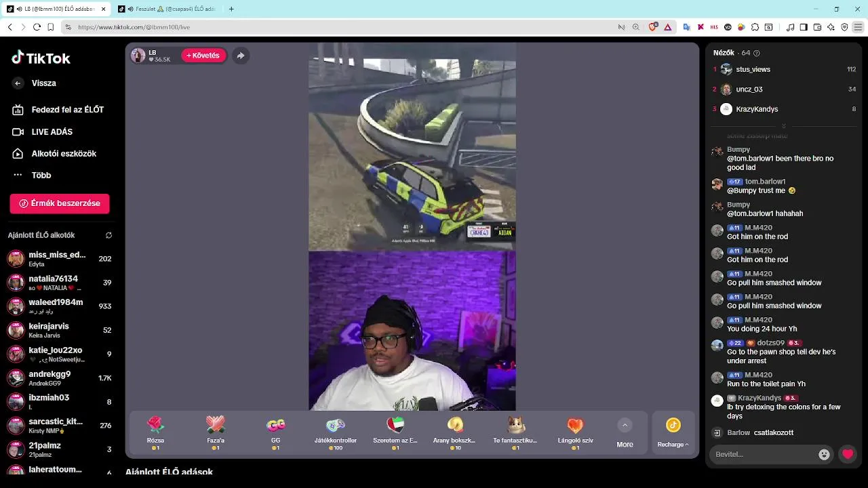Open keirajarvis live creator
The image size is (868, 488).
(60, 330)
